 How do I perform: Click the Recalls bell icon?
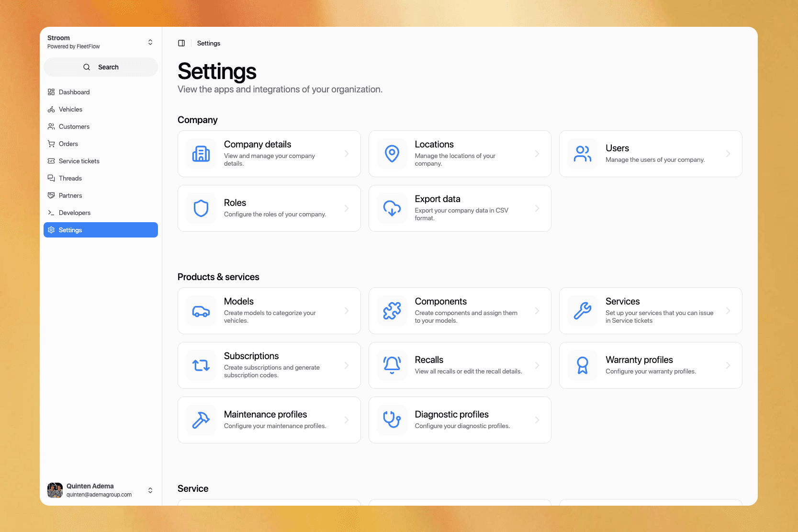[392, 365]
